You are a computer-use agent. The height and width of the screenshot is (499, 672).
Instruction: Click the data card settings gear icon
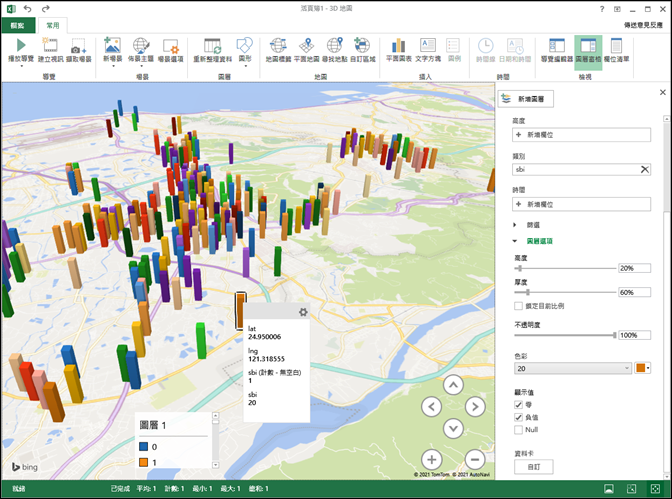(303, 312)
